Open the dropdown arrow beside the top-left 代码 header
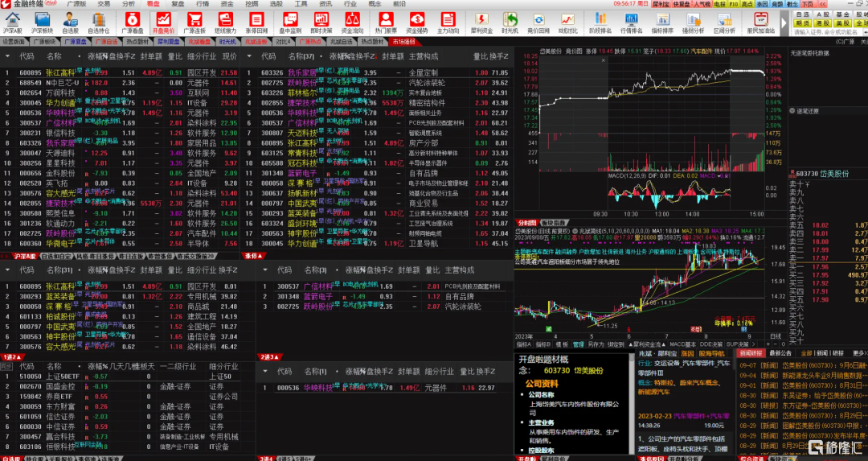This screenshot has width=868, height=461. [7, 56]
